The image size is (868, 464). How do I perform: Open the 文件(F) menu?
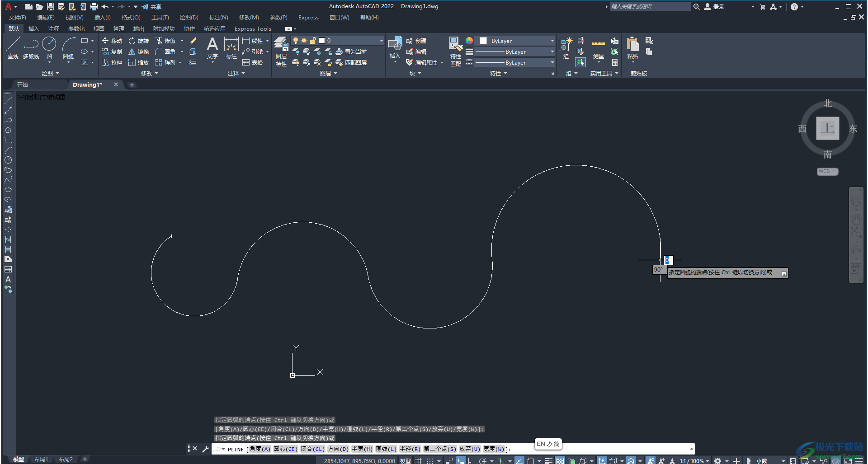(x=18, y=18)
